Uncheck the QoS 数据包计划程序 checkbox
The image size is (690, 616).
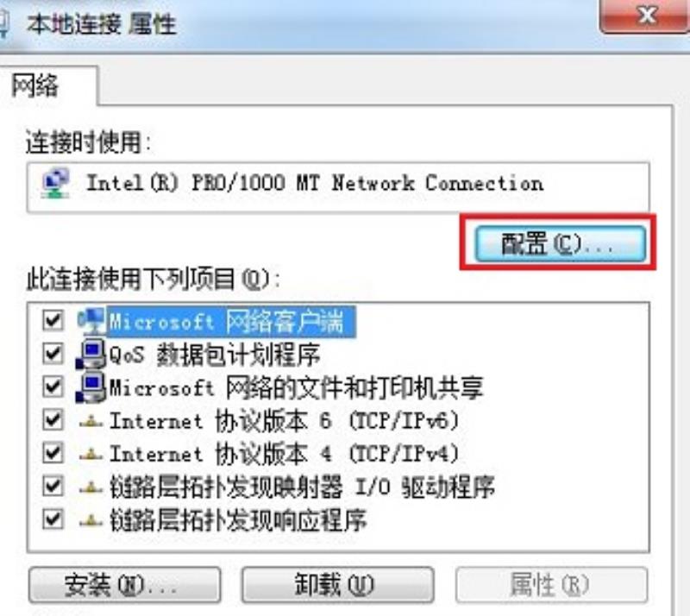tap(53, 354)
